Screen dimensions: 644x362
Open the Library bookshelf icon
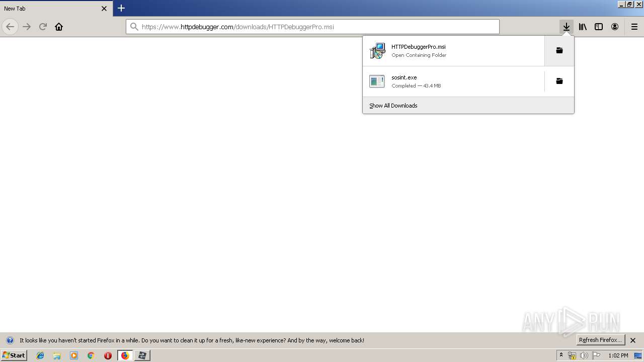pos(583,27)
